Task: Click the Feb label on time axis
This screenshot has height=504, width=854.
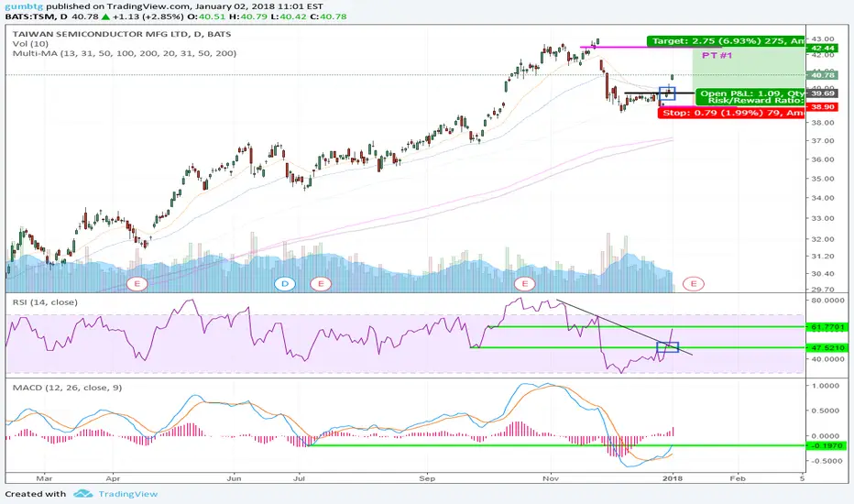Action: click(x=738, y=478)
